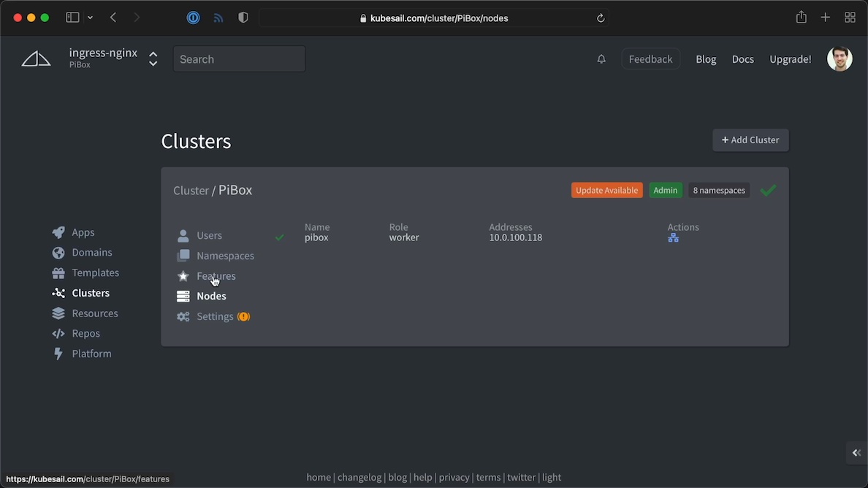This screenshot has width=868, height=488.
Task: Switch to the cluster Namespaces tab
Action: pyautogui.click(x=225, y=256)
